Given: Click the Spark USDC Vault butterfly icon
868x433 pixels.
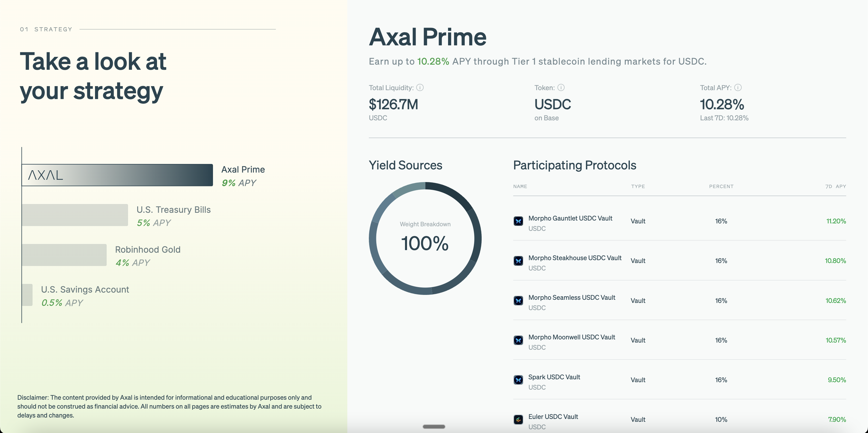Looking at the screenshot, I should point(518,380).
